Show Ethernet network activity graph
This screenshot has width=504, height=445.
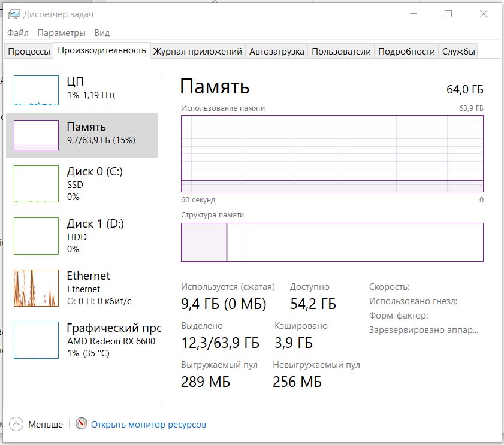(36, 288)
